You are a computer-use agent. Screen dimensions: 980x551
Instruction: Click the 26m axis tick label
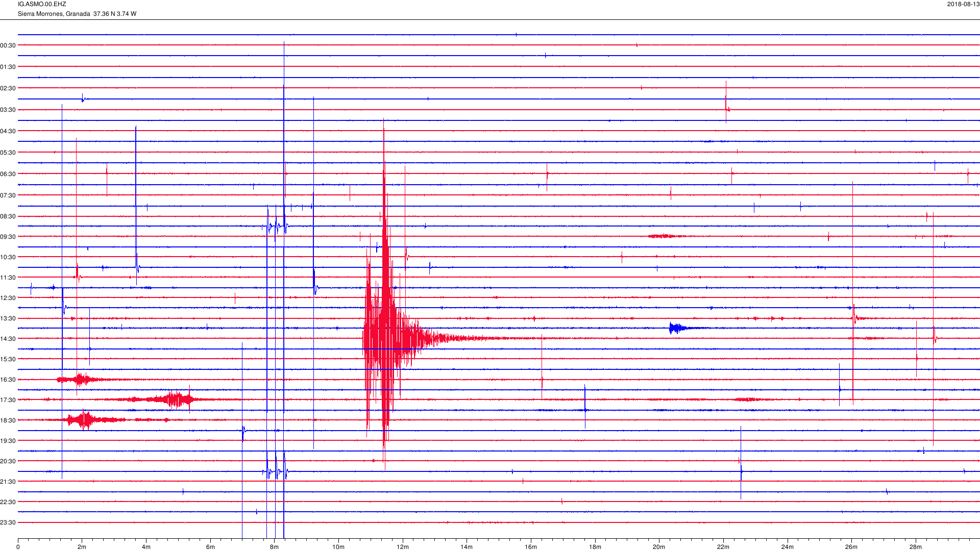(851, 547)
